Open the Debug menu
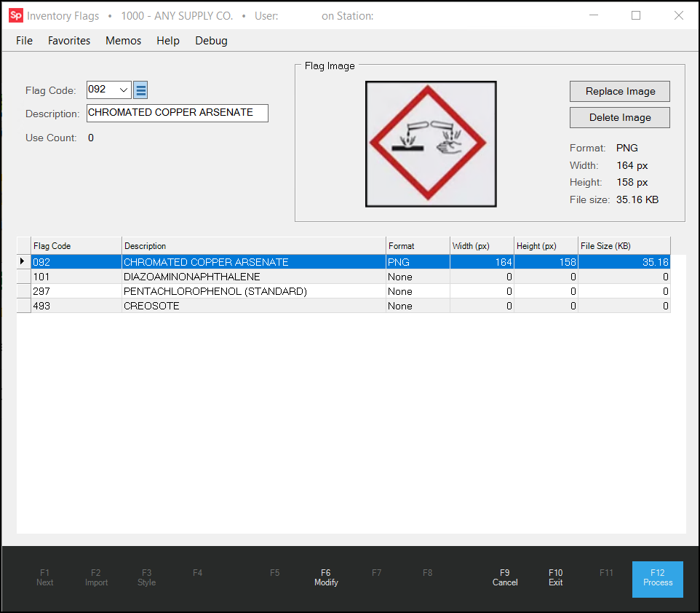This screenshot has height=613, width=700. pyautogui.click(x=211, y=41)
